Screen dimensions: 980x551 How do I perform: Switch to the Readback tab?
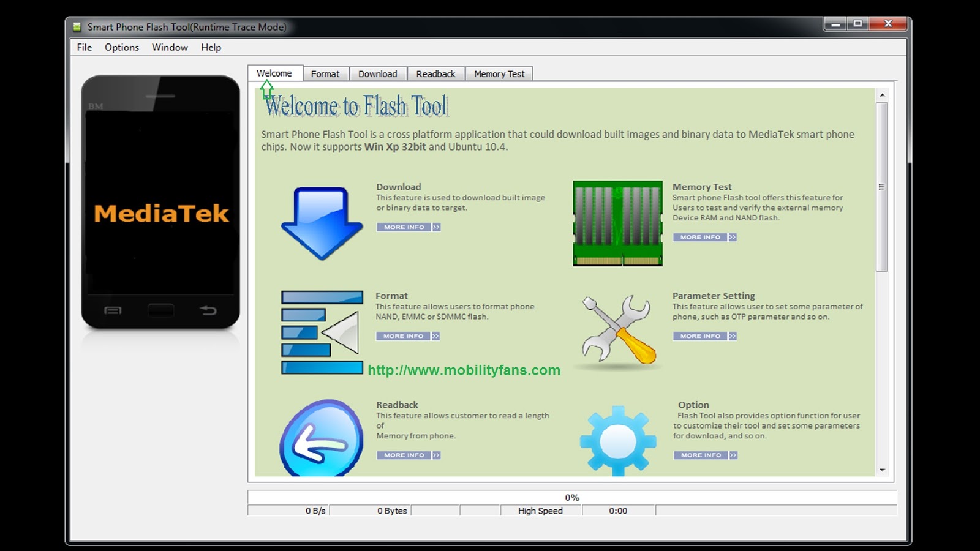click(x=436, y=73)
